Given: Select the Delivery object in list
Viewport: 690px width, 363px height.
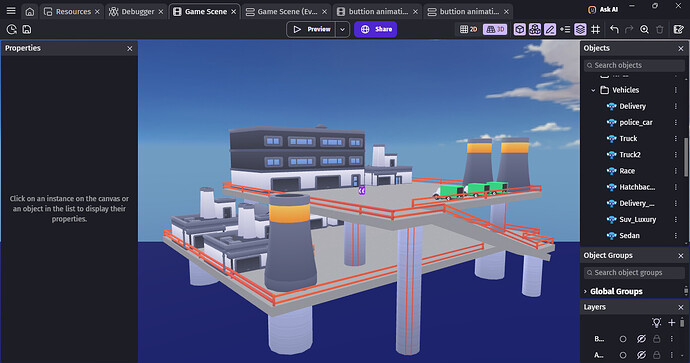Looking at the screenshot, I should 632,106.
